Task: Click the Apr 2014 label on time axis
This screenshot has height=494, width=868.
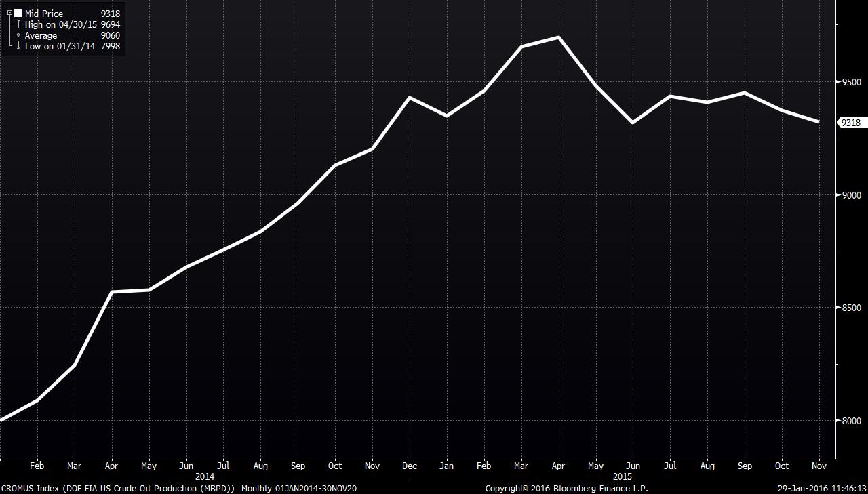Action: pos(111,466)
